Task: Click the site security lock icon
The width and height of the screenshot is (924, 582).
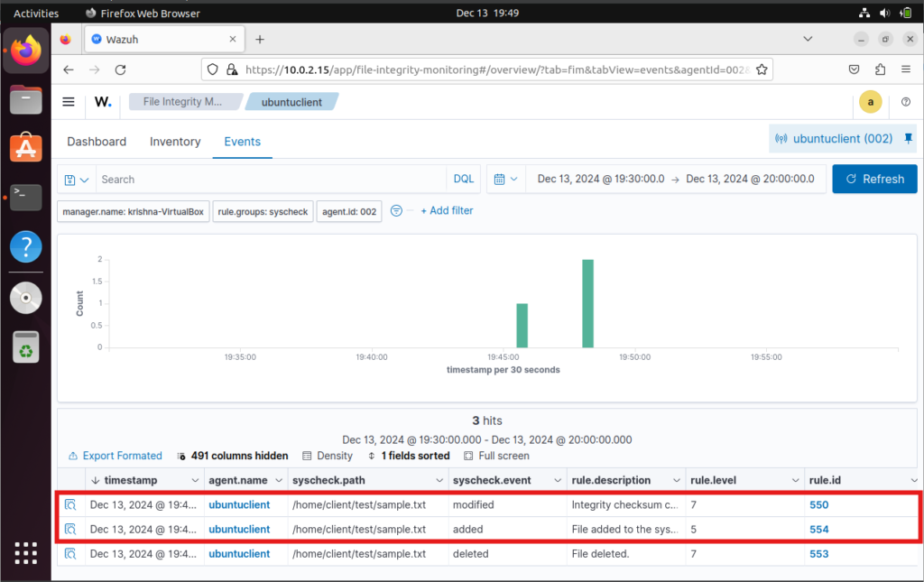Action: [x=232, y=69]
